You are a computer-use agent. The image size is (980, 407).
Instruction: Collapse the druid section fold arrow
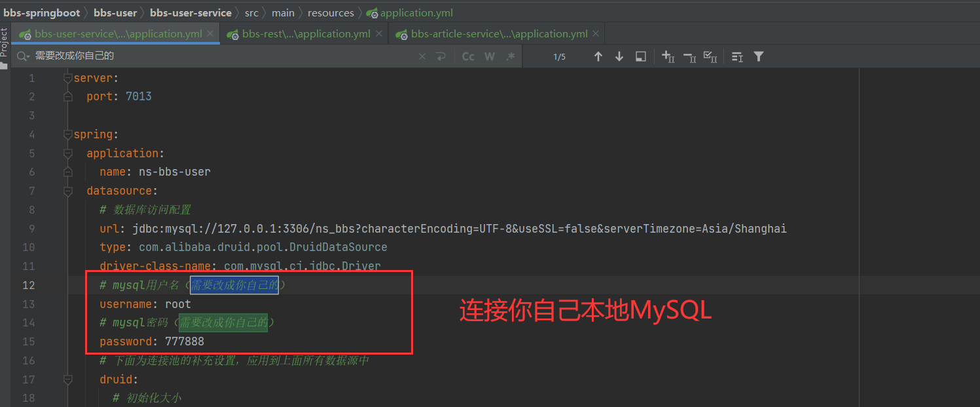(x=67, y=379)
